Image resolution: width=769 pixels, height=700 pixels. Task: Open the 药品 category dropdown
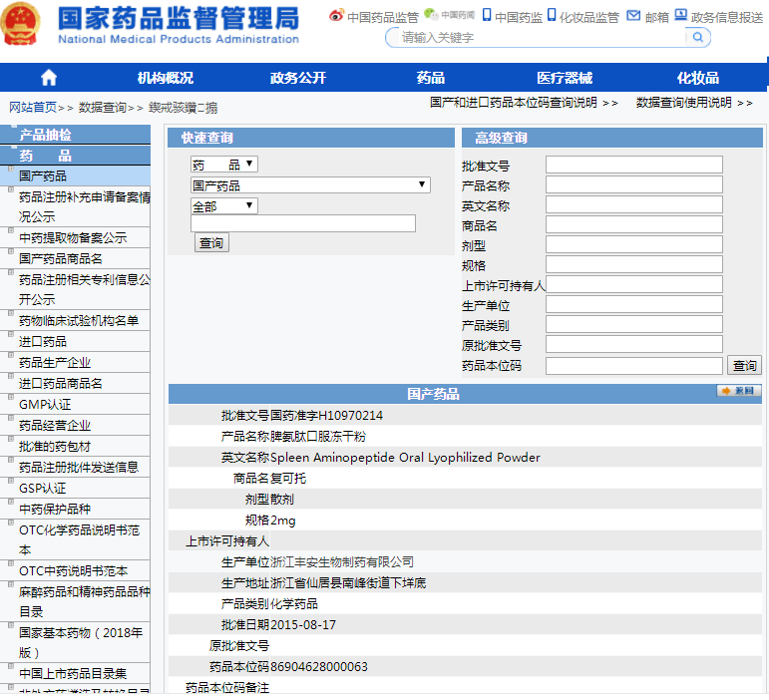(x=224, y=165)
